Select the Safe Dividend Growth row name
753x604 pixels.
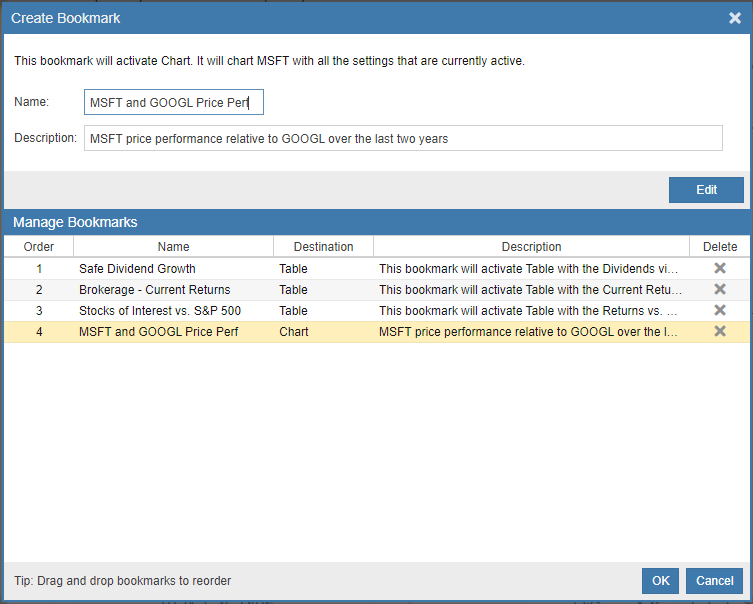[x=137, y=268]
